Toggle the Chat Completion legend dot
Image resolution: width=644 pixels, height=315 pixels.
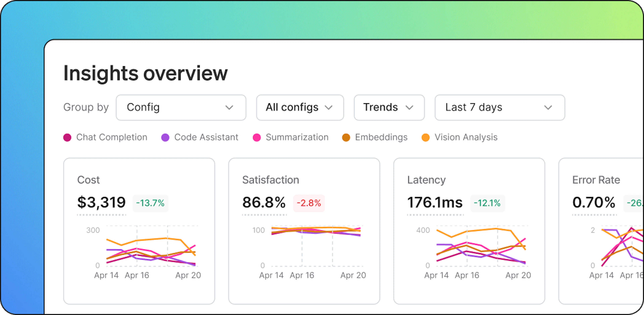[x=67, y=138]
